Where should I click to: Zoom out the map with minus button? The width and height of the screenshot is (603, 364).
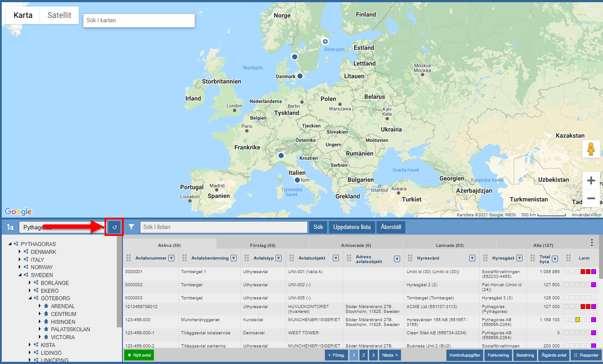click(591, 198)
